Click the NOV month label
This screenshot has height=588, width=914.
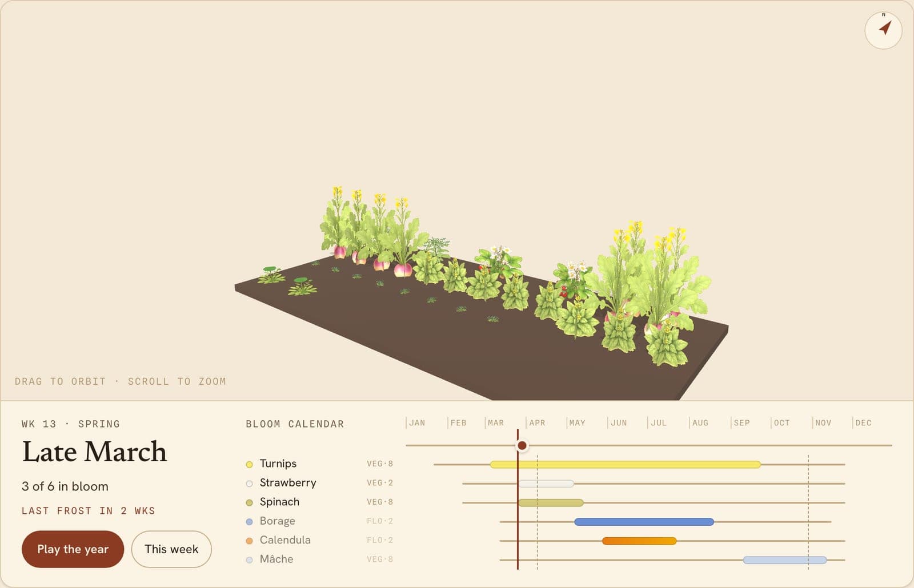(823, 423)
